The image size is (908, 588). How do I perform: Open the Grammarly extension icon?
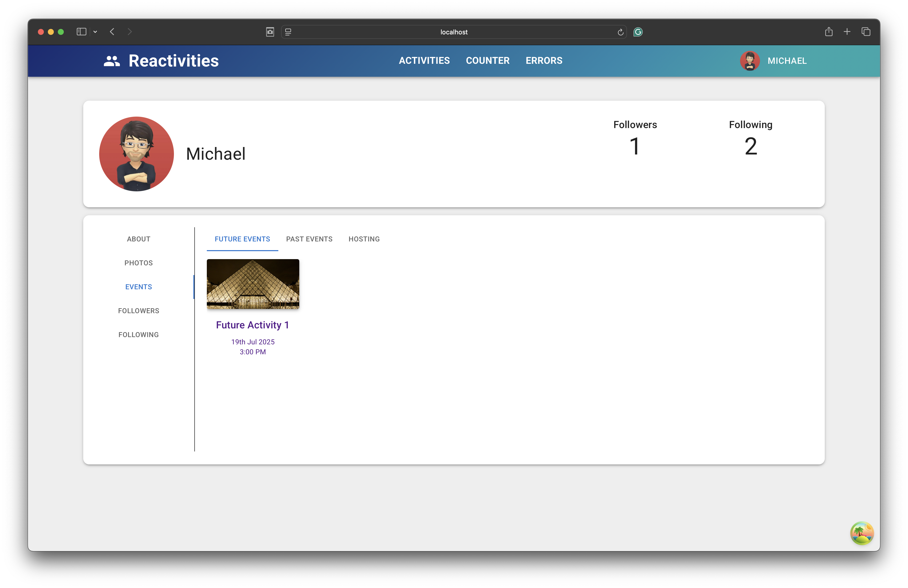coord(638,32)
